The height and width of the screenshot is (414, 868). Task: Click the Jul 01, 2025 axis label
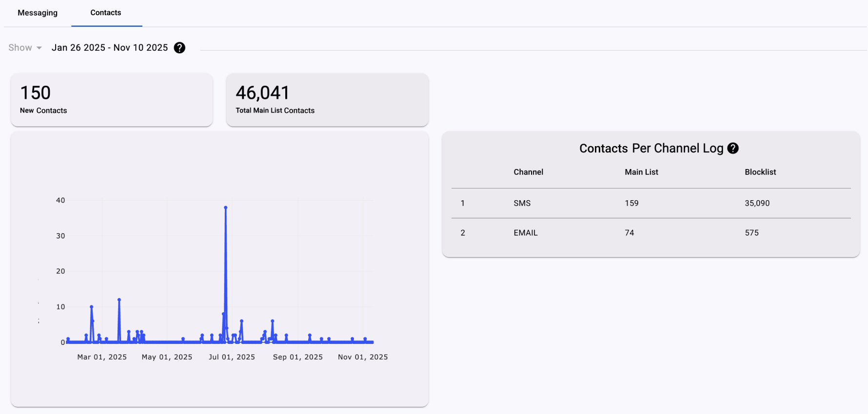tap(232, 357)
